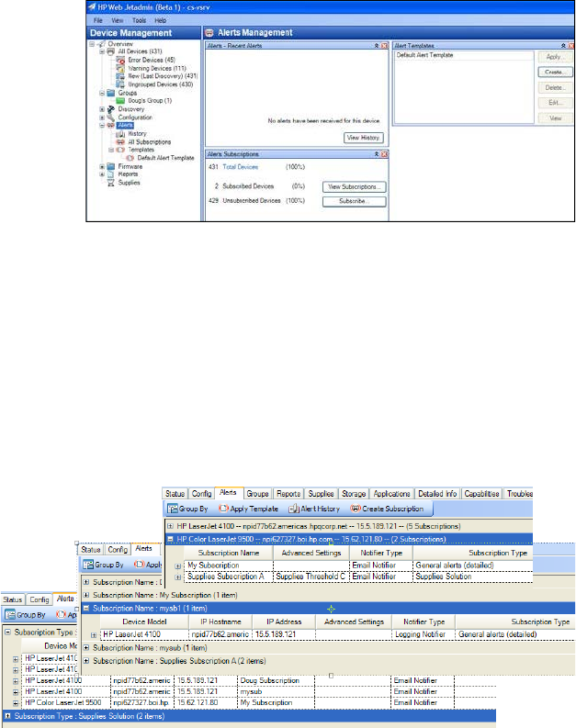Sort by the Device Model column header

[x=144, y=622]
